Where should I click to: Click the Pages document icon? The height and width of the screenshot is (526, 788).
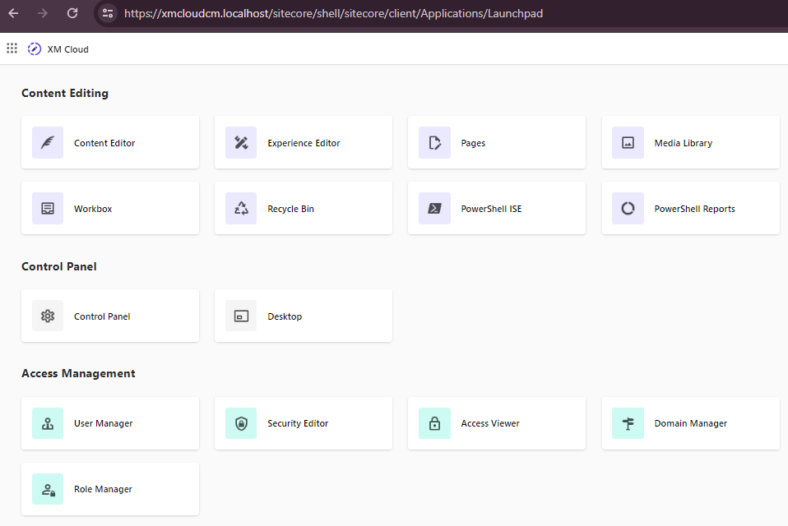[435, 143]
